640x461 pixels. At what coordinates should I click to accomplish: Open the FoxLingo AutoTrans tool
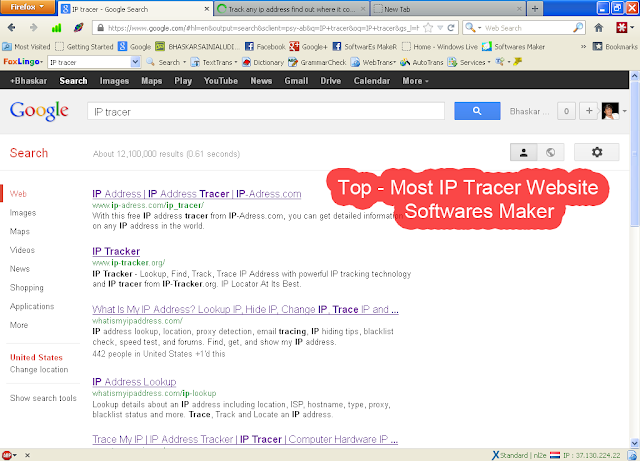tap(422, 62)
